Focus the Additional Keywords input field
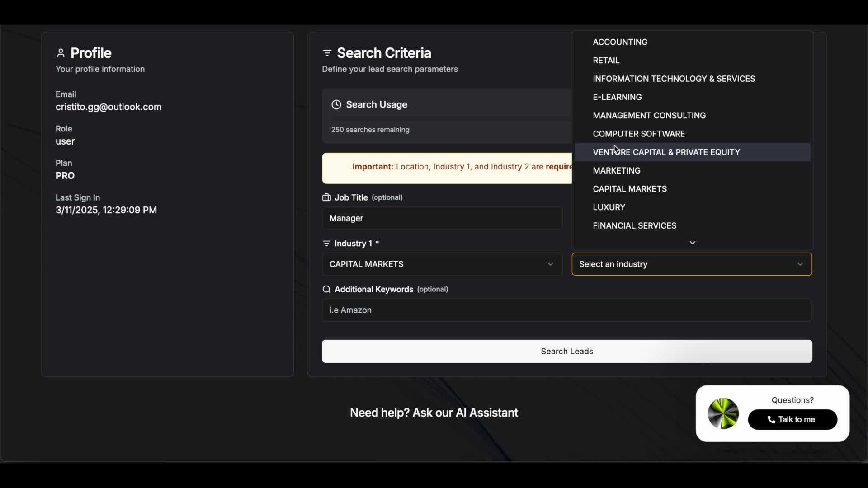This screenshot has width=868, height=488. click(566, 310)
